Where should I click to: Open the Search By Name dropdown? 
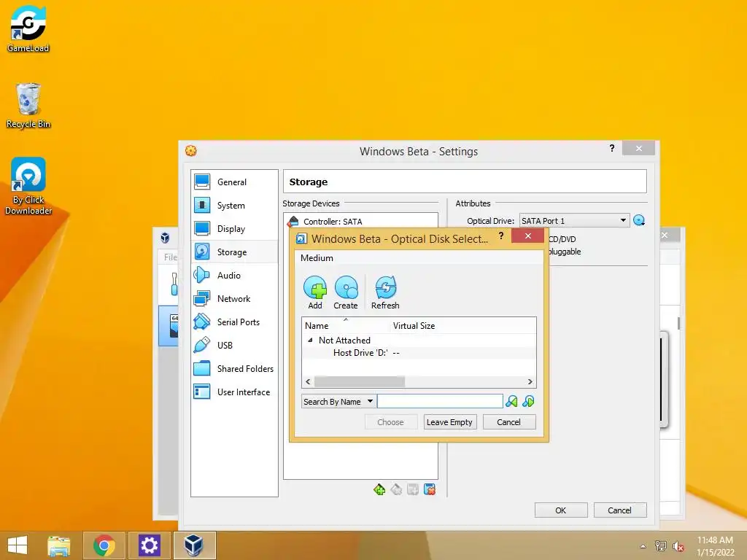click(338, 402)
